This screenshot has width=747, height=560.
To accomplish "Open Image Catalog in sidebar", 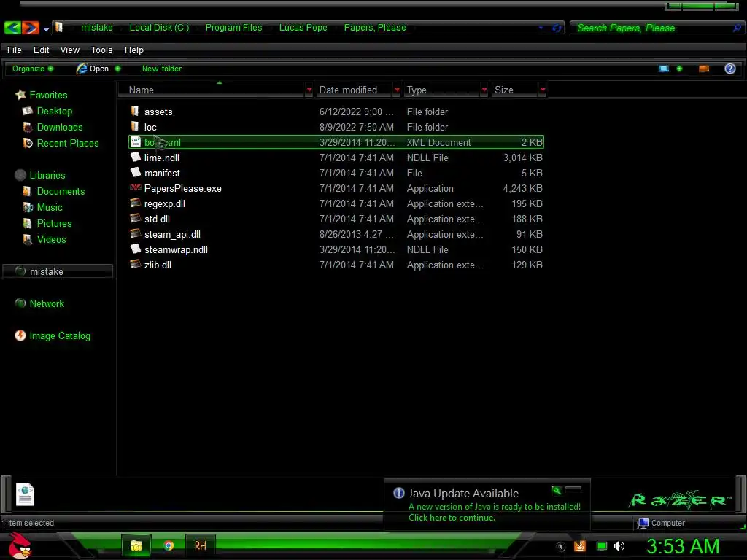I will pyautogui.click(x=60, y=335).
